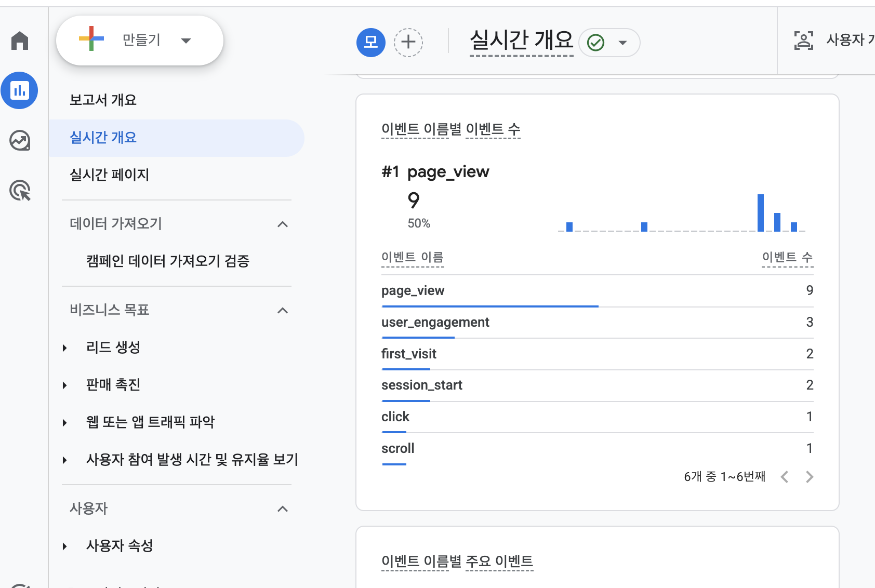Open the 만들기 dropdown arrow
Image resolution: width=875 pixels, height=588 pixels.
pos(186,40)
